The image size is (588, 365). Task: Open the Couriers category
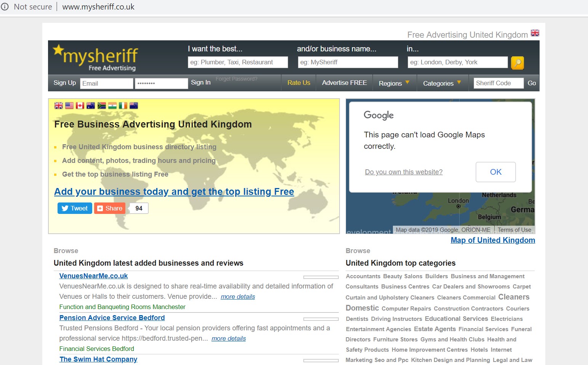(x=518, y=309)
